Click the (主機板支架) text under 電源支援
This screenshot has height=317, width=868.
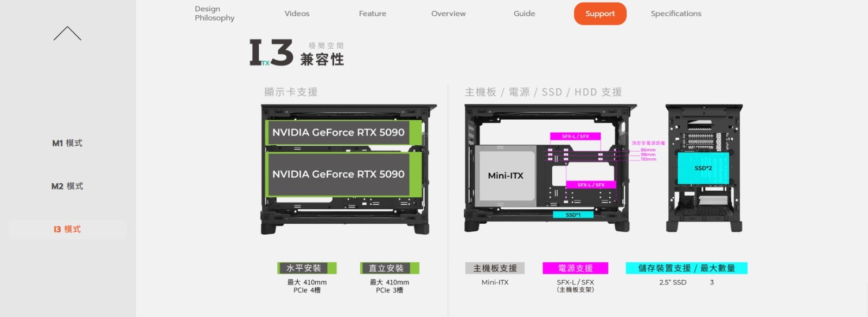point(576,290)
